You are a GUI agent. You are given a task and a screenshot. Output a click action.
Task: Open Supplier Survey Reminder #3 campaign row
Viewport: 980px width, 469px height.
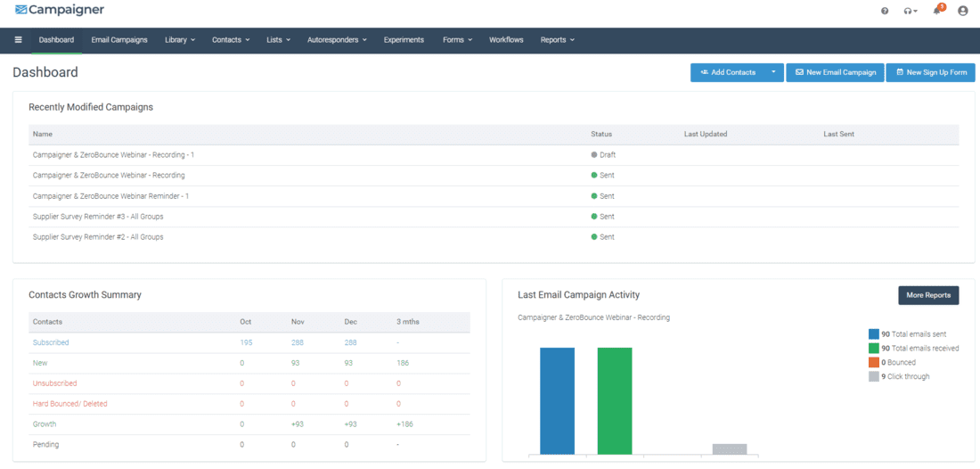point(98,217)
